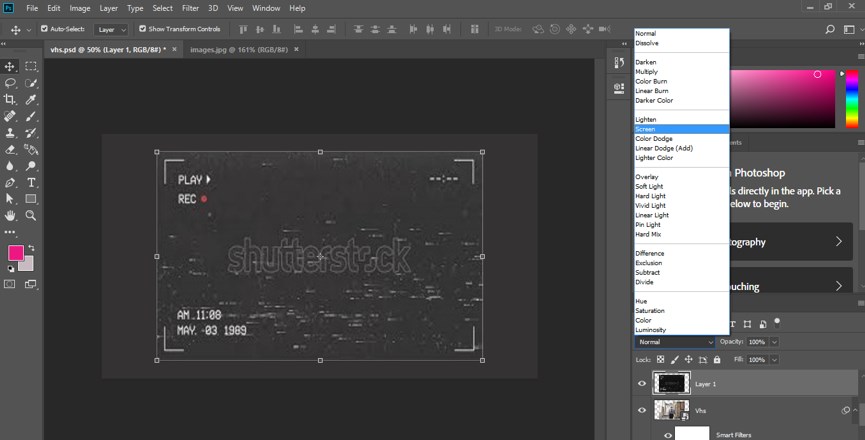Select the Quick Selection tool

point(31,83)
